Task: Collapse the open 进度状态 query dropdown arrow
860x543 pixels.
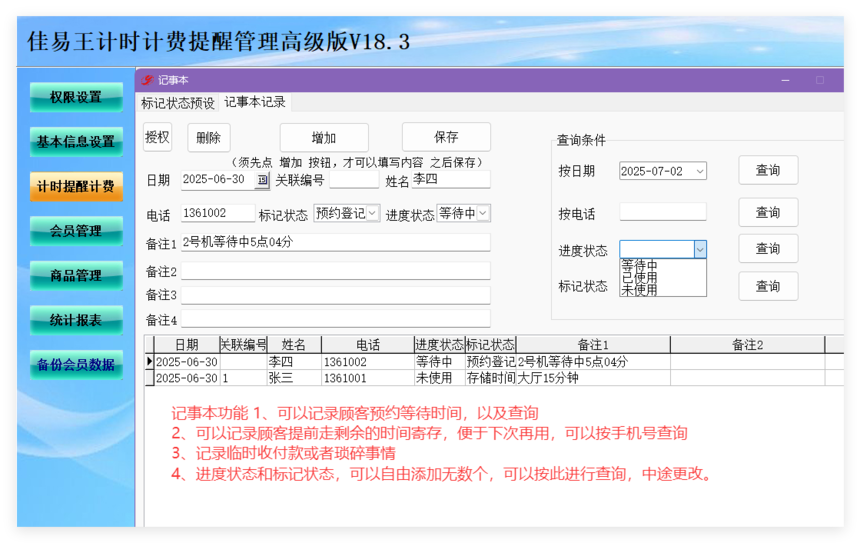Action: coord(700,250)
